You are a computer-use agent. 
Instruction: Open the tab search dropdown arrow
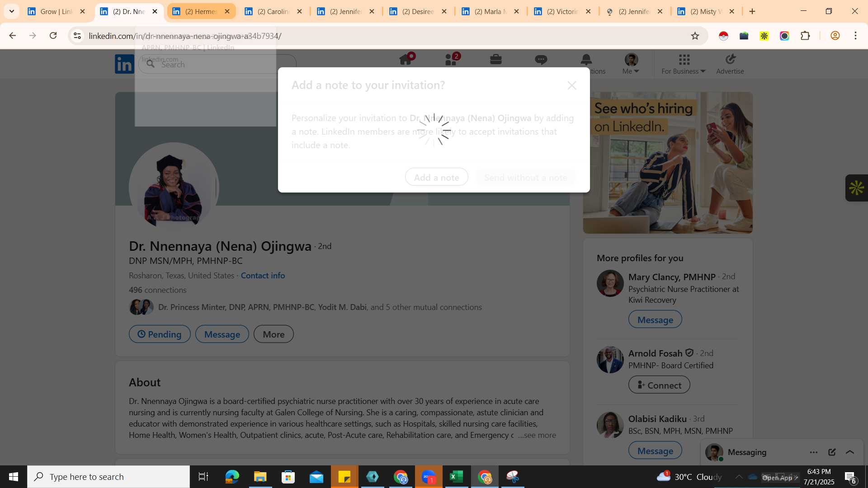coord(12,11)
